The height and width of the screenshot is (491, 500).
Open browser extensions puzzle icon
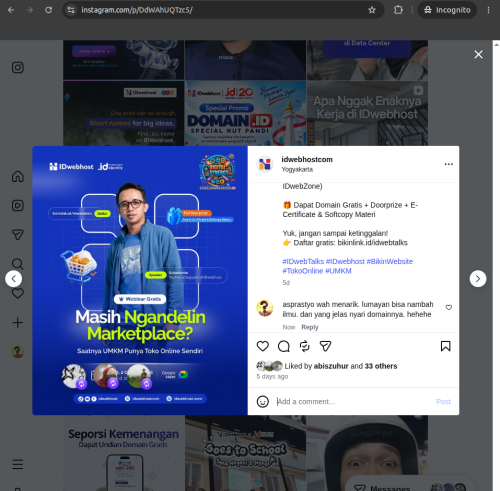[x=398, y=10]
